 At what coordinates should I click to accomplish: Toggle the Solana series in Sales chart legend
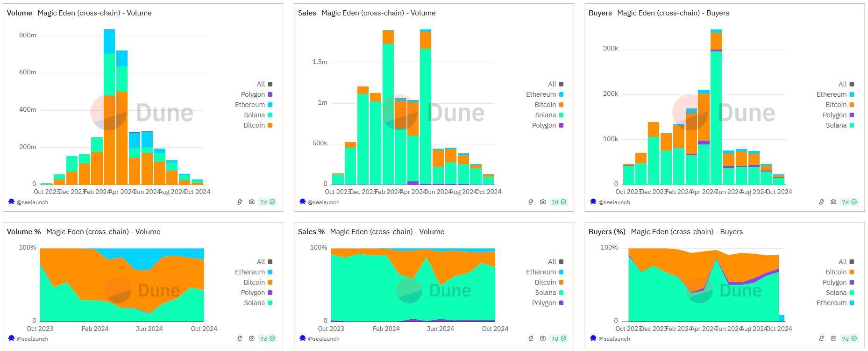click(549, 115)
